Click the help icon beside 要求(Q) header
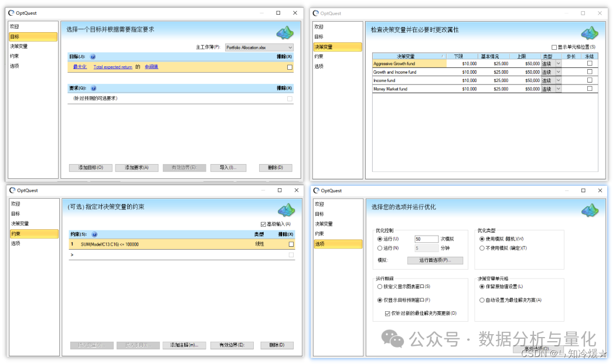This screenshot has height=364, width=616. [94, 88]
